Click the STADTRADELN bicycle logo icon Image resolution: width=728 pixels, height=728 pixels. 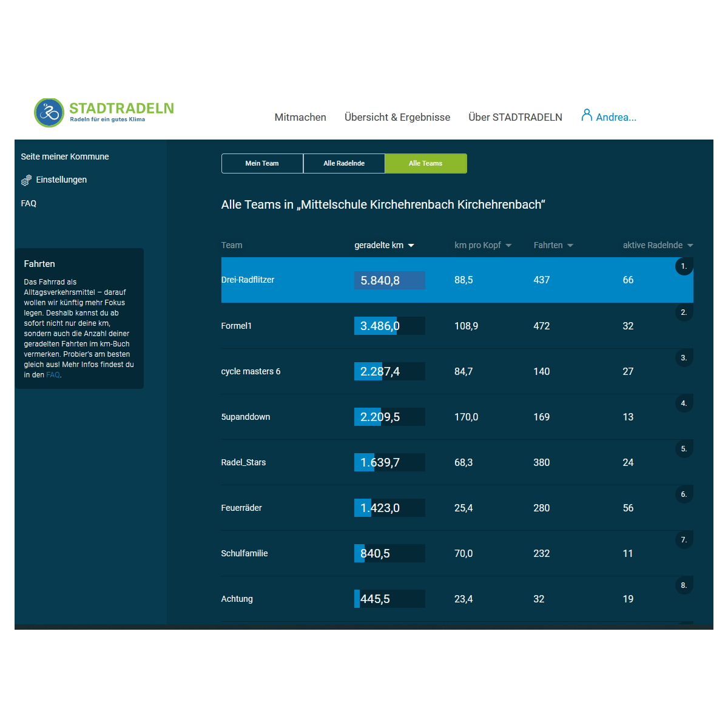[49, 113]
